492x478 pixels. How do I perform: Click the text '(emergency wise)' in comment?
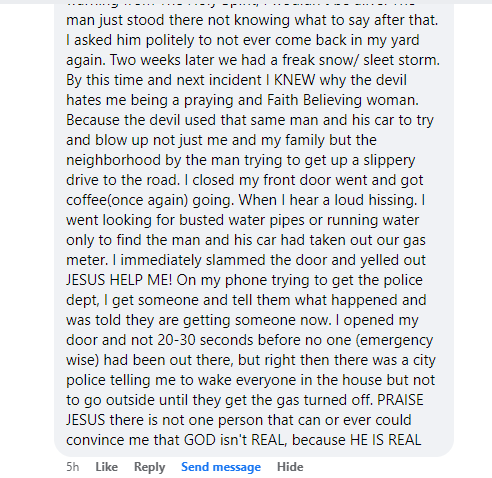click(394, 341)
